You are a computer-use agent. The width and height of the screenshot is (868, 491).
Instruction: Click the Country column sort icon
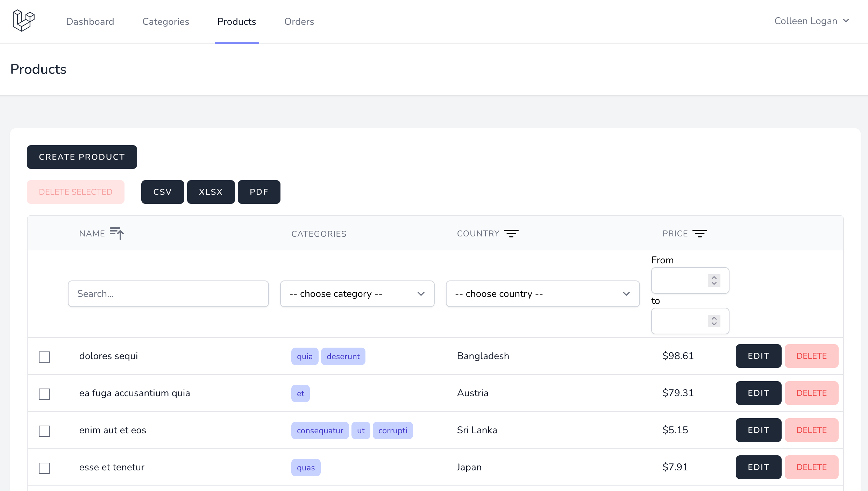(x=511, y=234)
